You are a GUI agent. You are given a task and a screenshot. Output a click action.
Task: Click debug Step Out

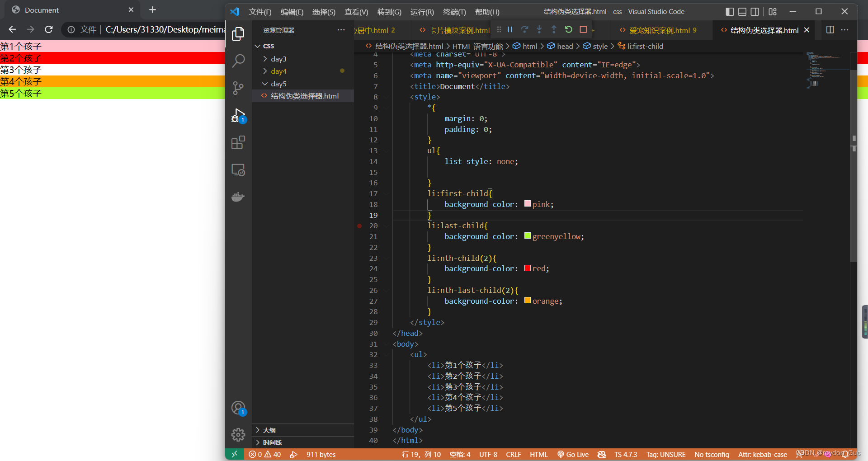(x=554, y=29)
